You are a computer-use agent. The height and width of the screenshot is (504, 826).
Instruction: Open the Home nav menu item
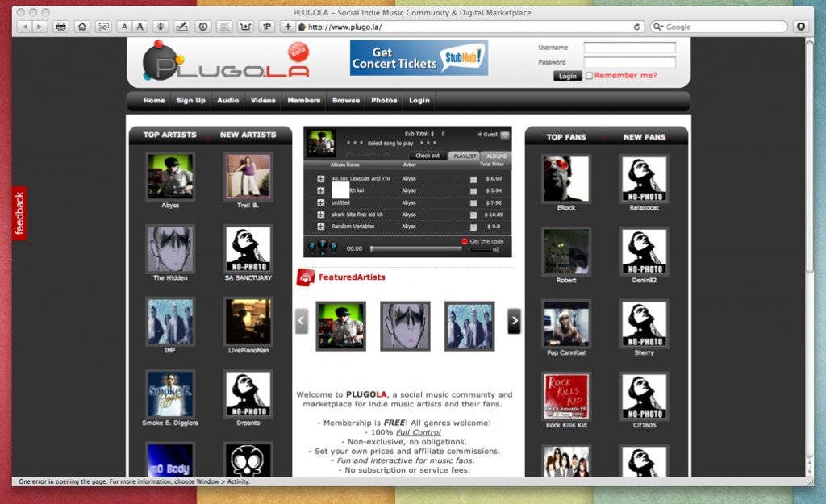coord(154,100)
